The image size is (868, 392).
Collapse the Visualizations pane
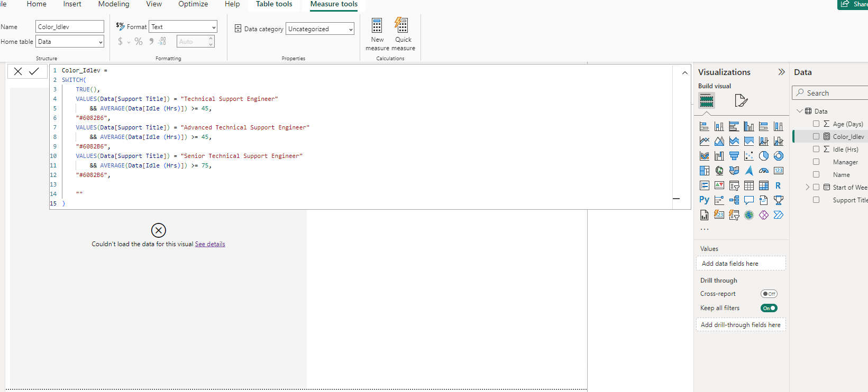(781, 72)
